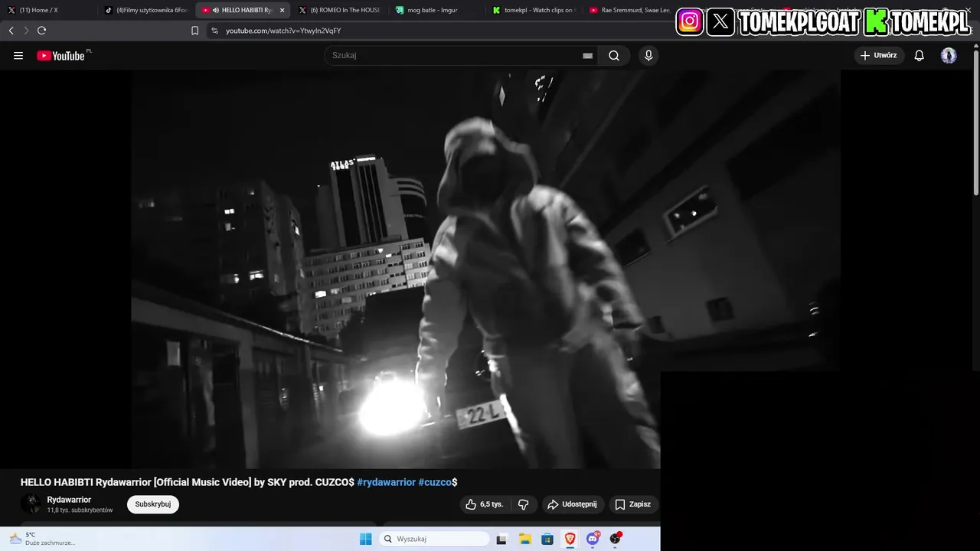Click the Windows Wyszukaj search box
This screenshot has width=980, height=551.
[x=435, y=539]
